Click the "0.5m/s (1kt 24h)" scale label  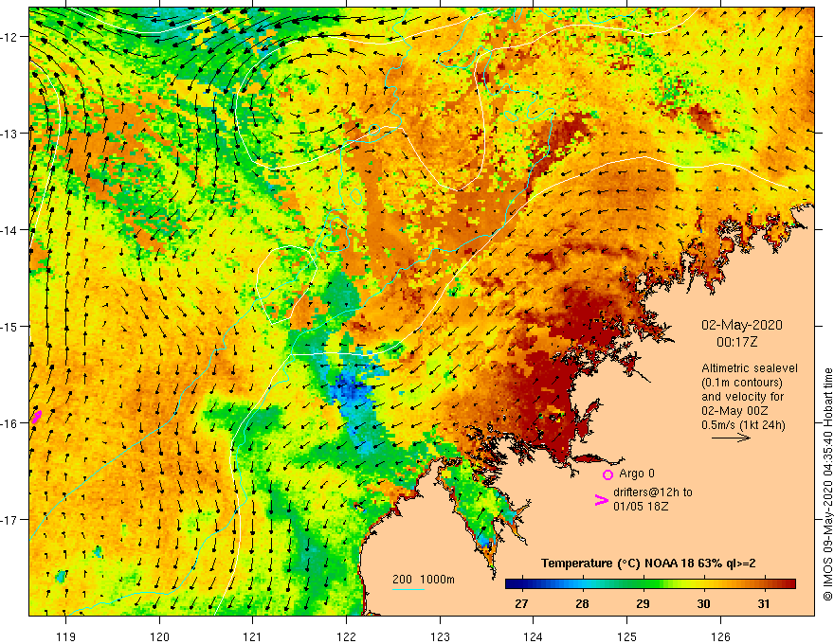point(743,425)
